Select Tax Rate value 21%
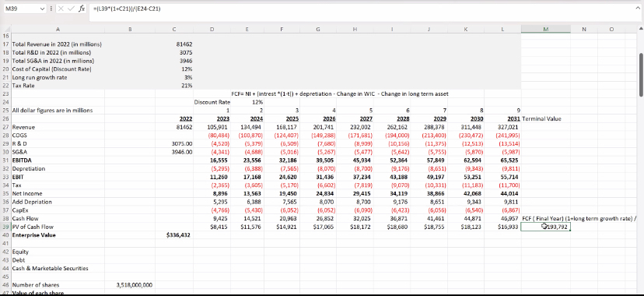Image resolution: width=644 pixels, height=296 pixels. pos(174,86)
